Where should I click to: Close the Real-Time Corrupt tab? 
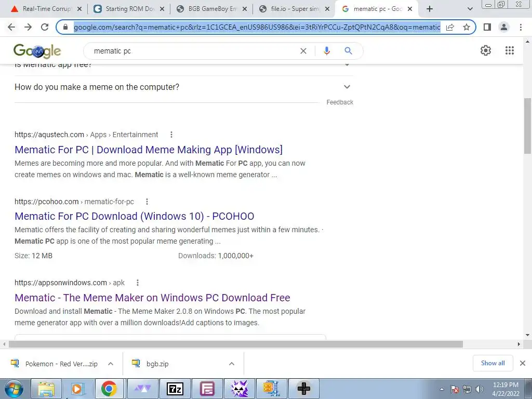point(79,9)
